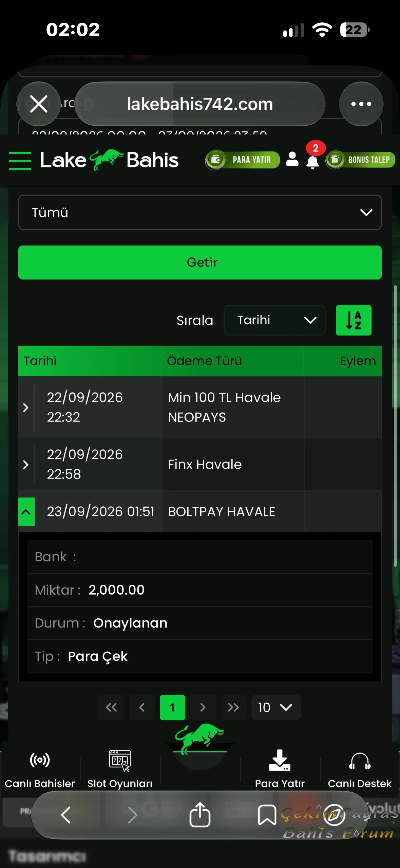Open the Tarihi sort-by dropdown

(275, 320)
